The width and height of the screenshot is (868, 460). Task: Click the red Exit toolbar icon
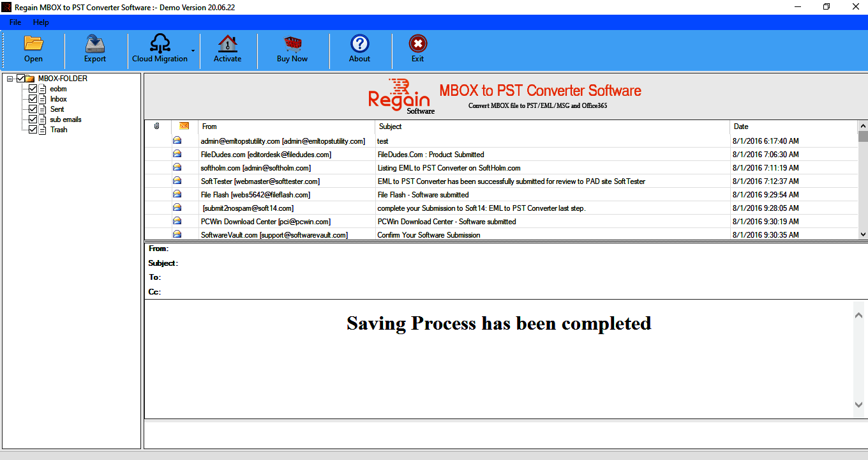(417, 43)
